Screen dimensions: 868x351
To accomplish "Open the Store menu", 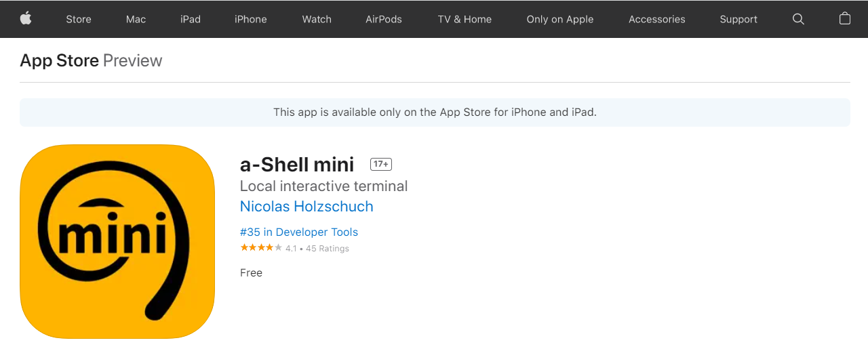I will pos(79,19).
